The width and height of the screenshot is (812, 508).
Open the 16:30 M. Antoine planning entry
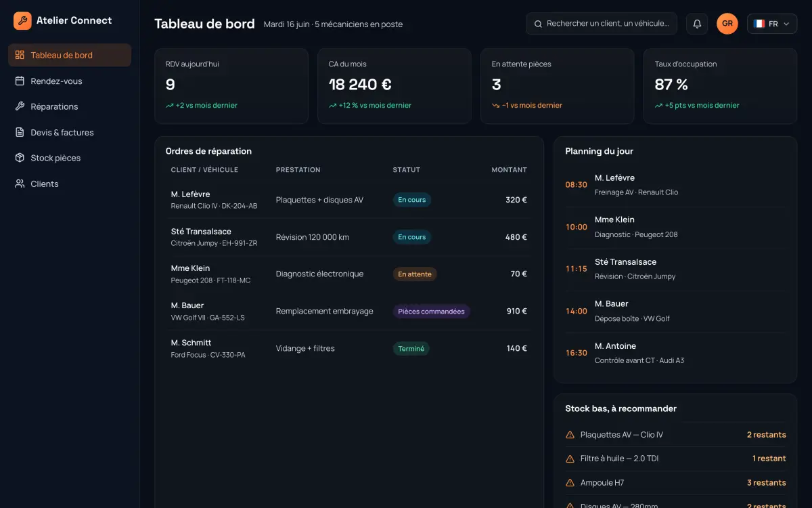click(x=675, y=353)
